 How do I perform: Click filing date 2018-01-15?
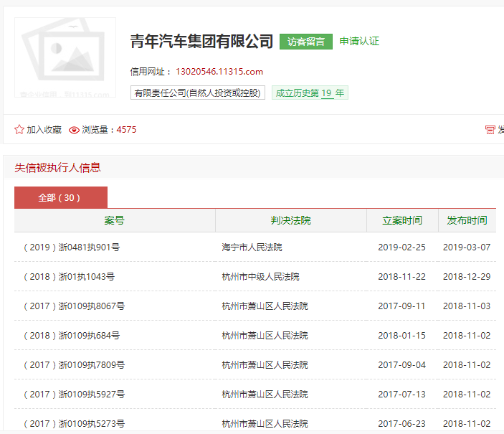click(401, 336)
